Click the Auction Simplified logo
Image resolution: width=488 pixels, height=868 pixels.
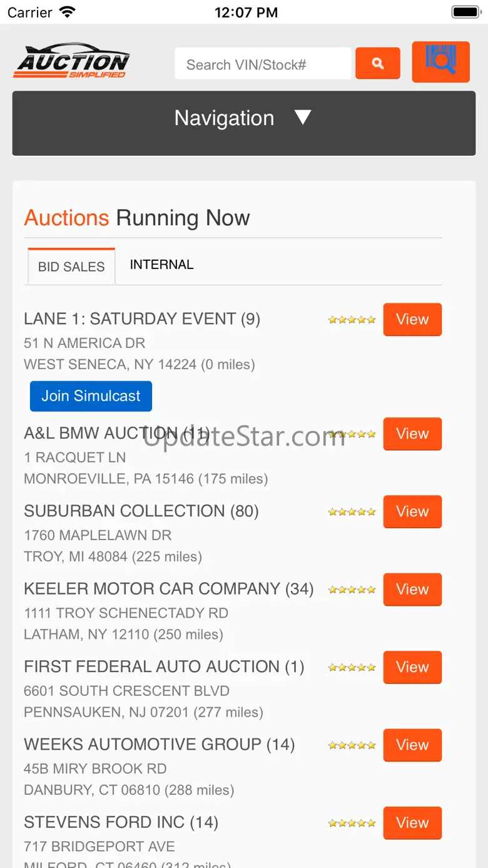(x=71, y=62)
